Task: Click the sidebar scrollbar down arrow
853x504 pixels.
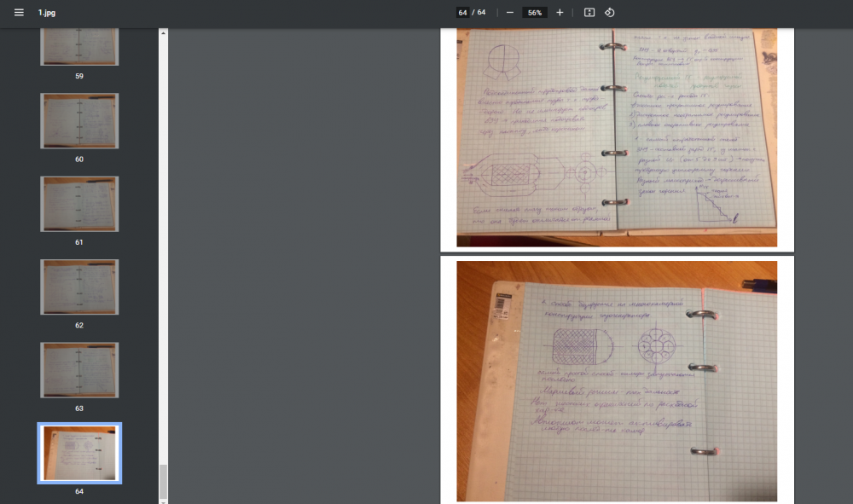Action: (x=163, y=499)
